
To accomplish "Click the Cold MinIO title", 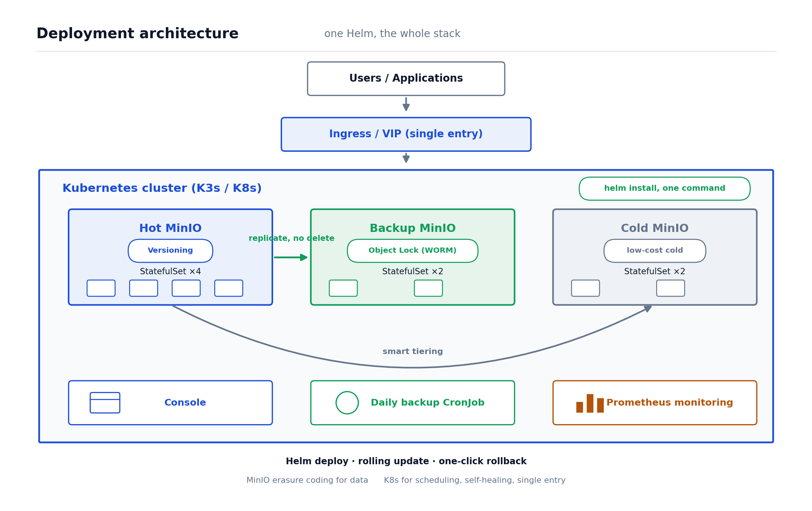I will 655,228.
